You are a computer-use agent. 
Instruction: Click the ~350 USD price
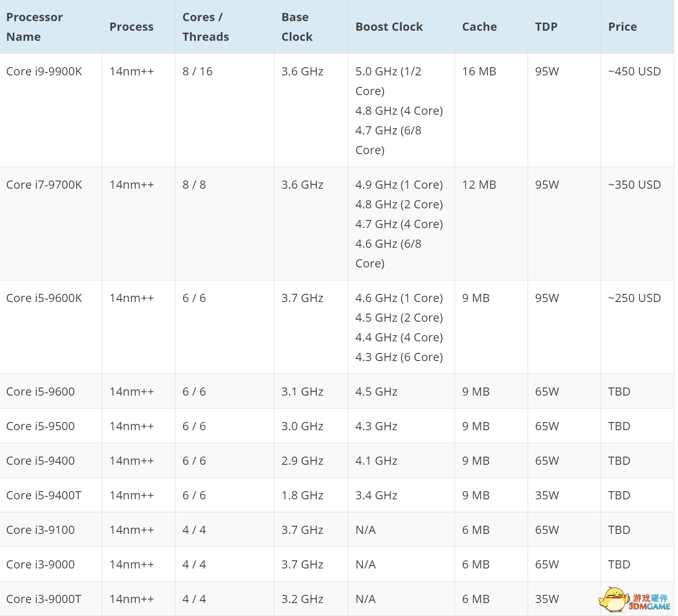634,185
